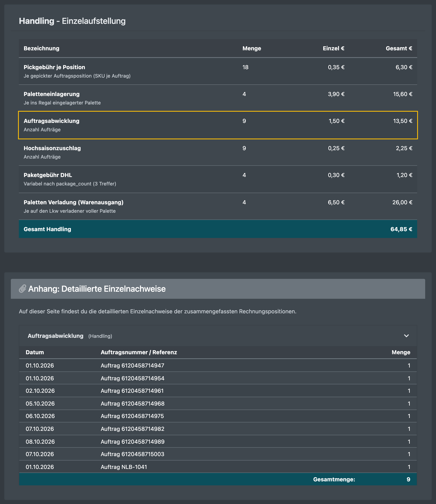Click the 0,25 € Hochsaisonzuschlag unit price
Viewport: 436px width, 504px height.
point(336,148)
